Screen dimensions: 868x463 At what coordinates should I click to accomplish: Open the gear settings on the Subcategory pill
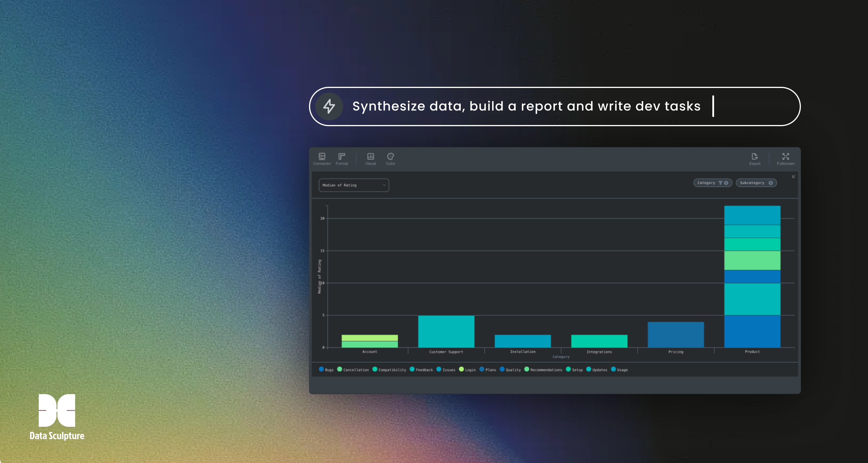[x=770, y=183]
